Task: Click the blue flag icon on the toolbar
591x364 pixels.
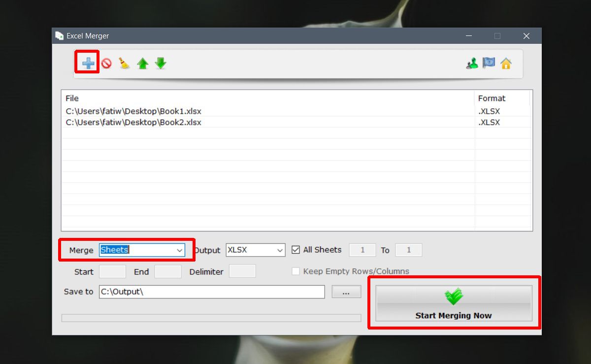Action: click(489, 63)
